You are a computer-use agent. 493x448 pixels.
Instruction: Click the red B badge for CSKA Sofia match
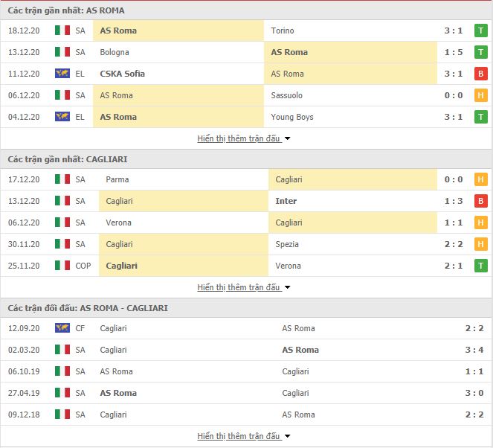click(x=481, y=74)
